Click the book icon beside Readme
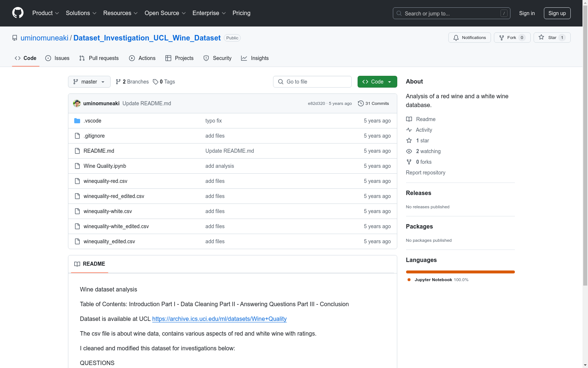 pyautogui.click(x=409, y=119)
